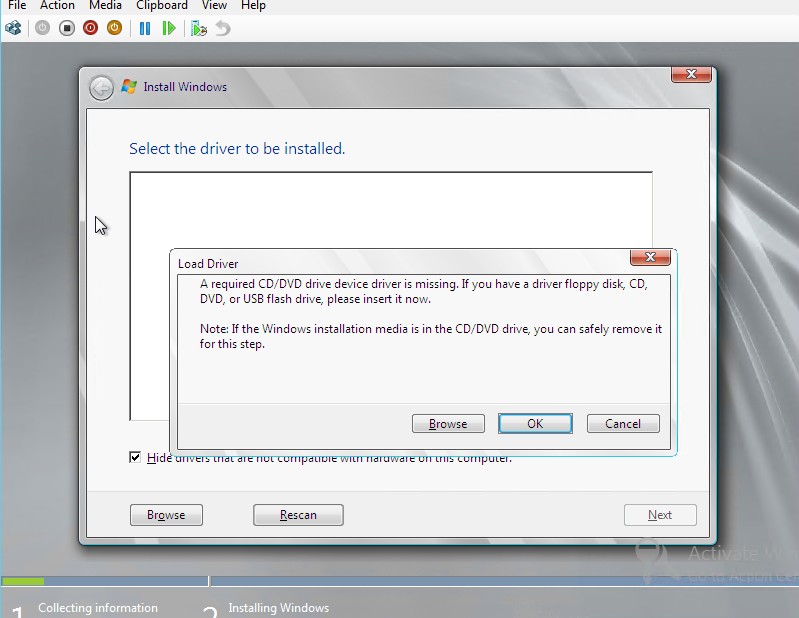Open the View menu

coord(214,6)
